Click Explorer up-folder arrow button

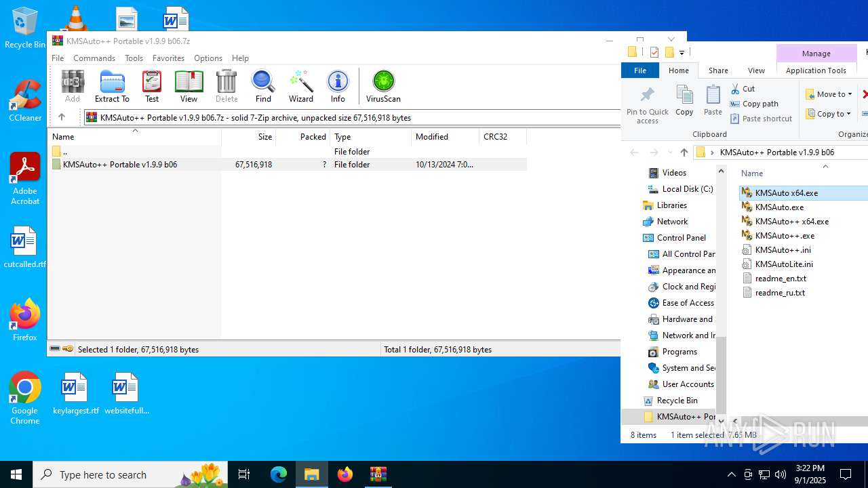684,152
